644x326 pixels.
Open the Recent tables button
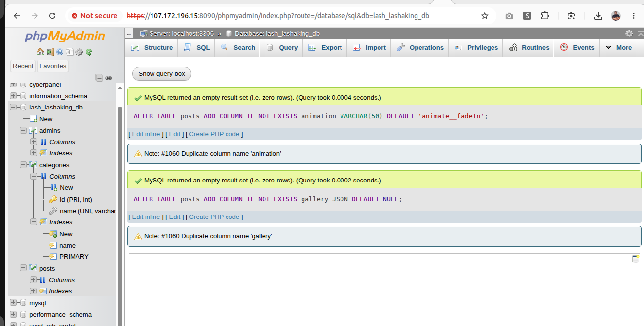[x=23, y=66]
